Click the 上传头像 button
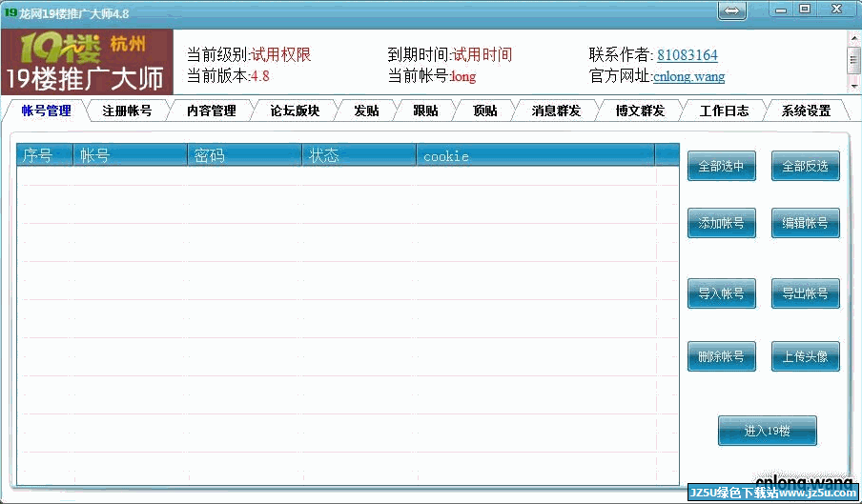Image resolution: width=862 pixels, height=504 pixels. 806,356
